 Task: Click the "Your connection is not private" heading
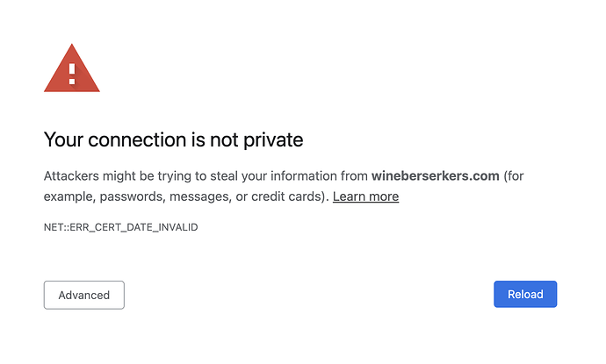tap(173, 139)
